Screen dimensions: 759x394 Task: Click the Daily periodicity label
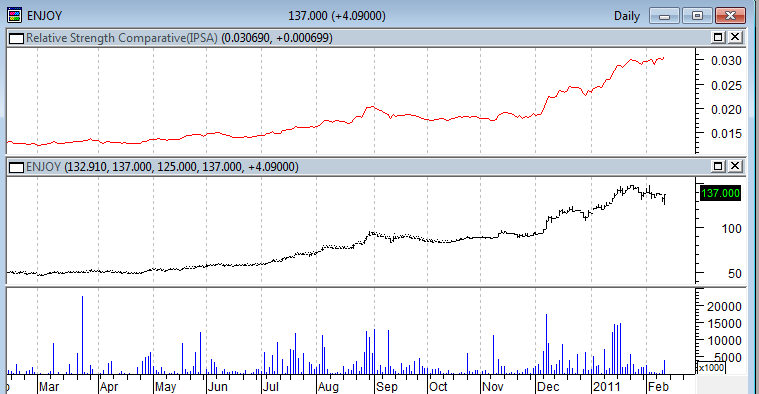click(626, 16)
